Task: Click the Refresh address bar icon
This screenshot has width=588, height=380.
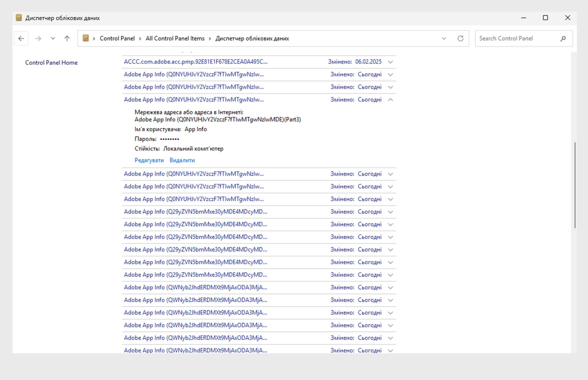Action: coord(460,39)
